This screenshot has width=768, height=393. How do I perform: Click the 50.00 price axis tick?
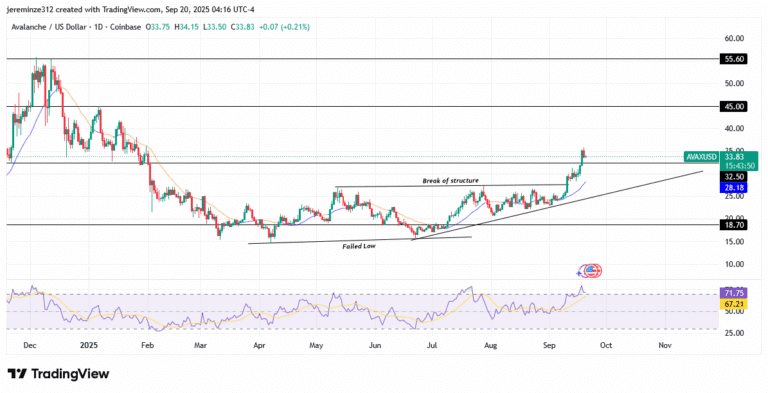pyautogui.click(x=734, y=83)
